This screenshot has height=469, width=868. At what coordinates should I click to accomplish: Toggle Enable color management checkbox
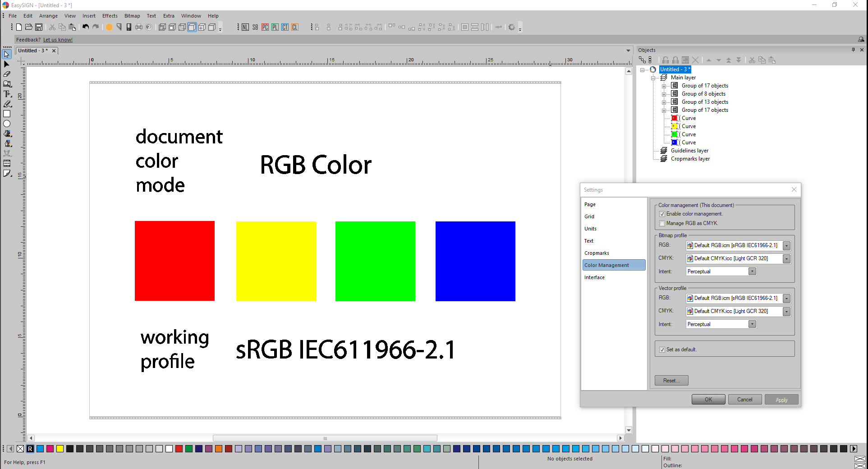coord(662,214)
